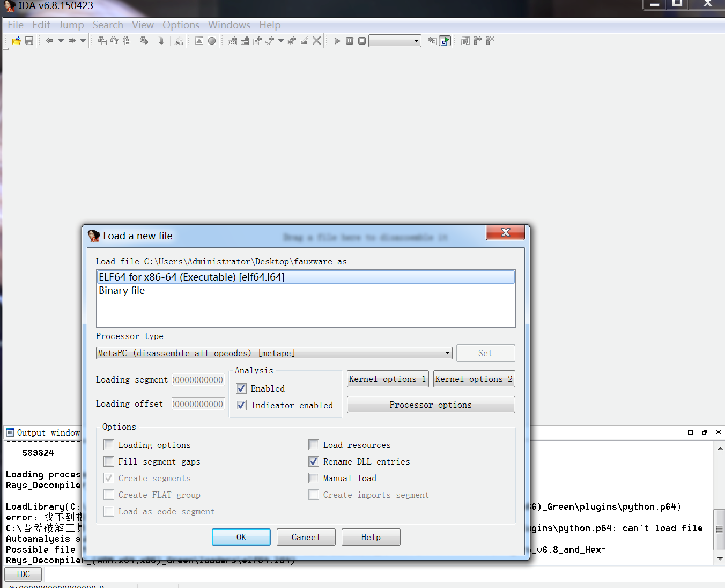Viewport: 725px width, 588px height.
Task: Check the Fill segment gaps checkbox
Action: pyautogui.click(x=109, y=461)
